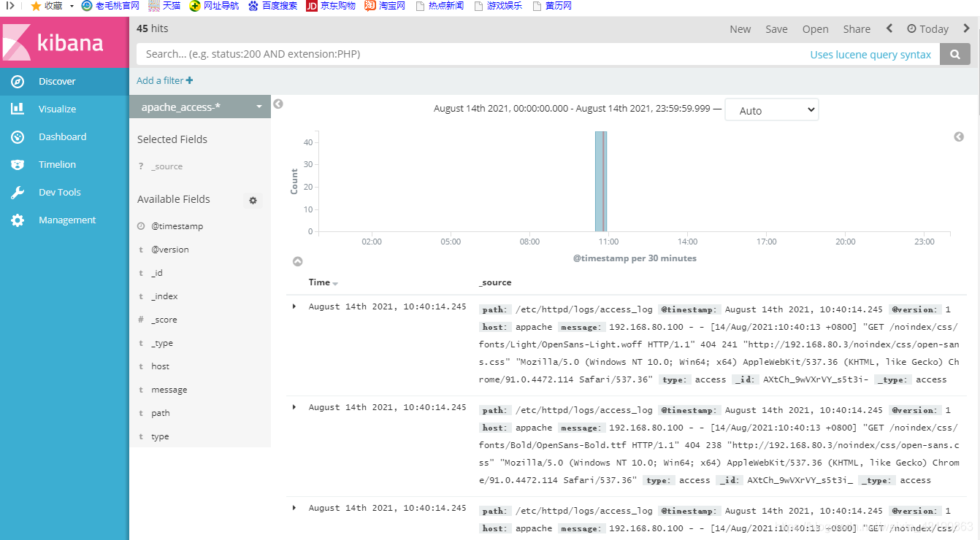The height and width of the screenshot is (540, 980).
Task: Click the Kibana logo
Action: coord(53,42)
